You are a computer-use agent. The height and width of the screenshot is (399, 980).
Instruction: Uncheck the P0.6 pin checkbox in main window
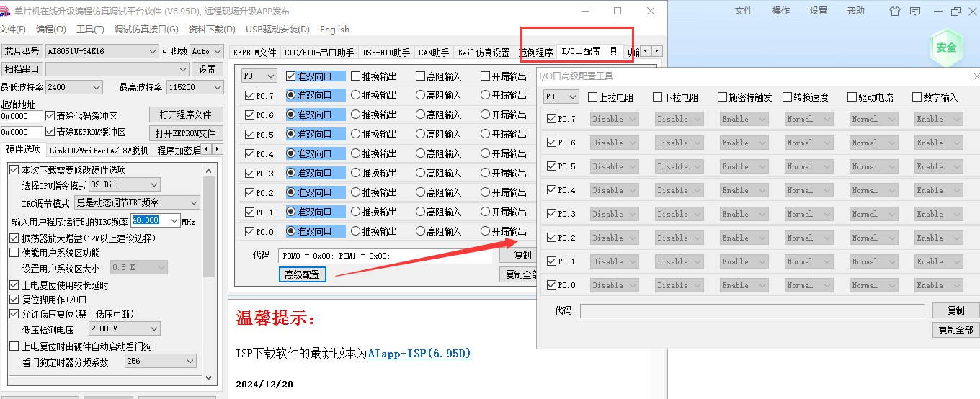[x=250, y=115]
